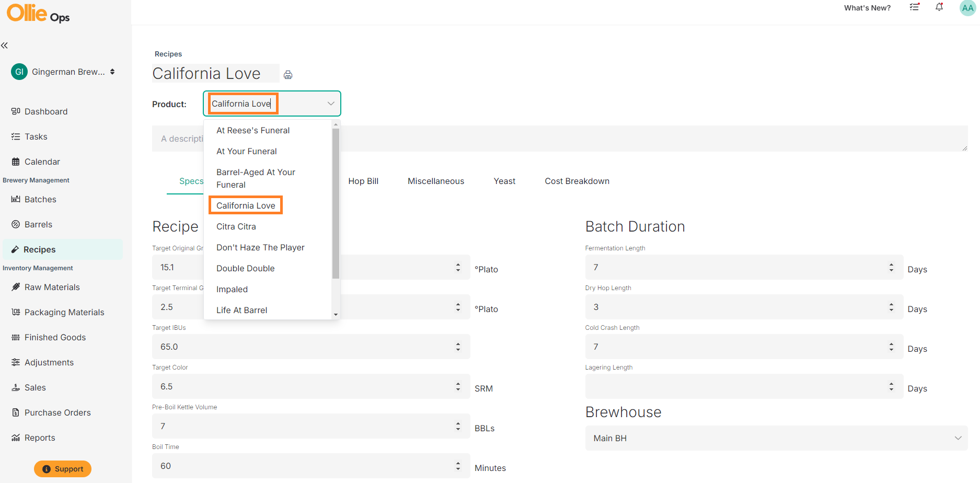This screenshot has width=980, height=483.
Task: Open the task list icon in header
Action: coord(914,7)
